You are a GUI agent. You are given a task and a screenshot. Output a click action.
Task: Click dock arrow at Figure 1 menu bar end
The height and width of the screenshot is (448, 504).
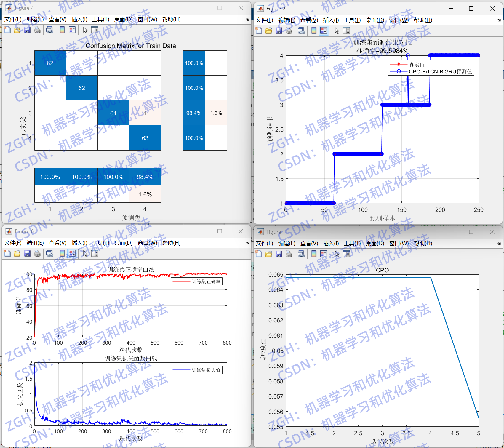tap(499, 244)
